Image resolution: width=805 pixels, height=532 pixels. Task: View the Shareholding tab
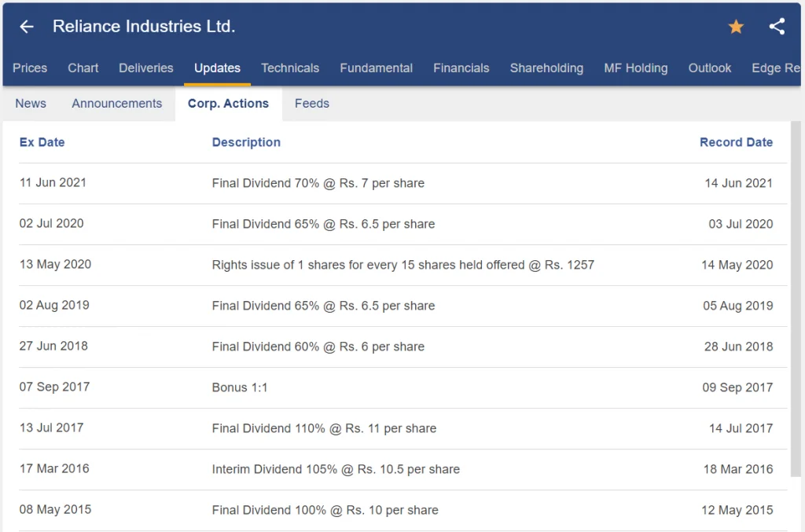click(546, 68)
